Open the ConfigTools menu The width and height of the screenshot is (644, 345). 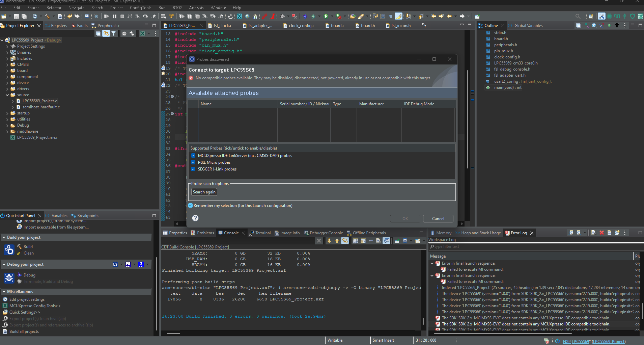pos(141,7)
